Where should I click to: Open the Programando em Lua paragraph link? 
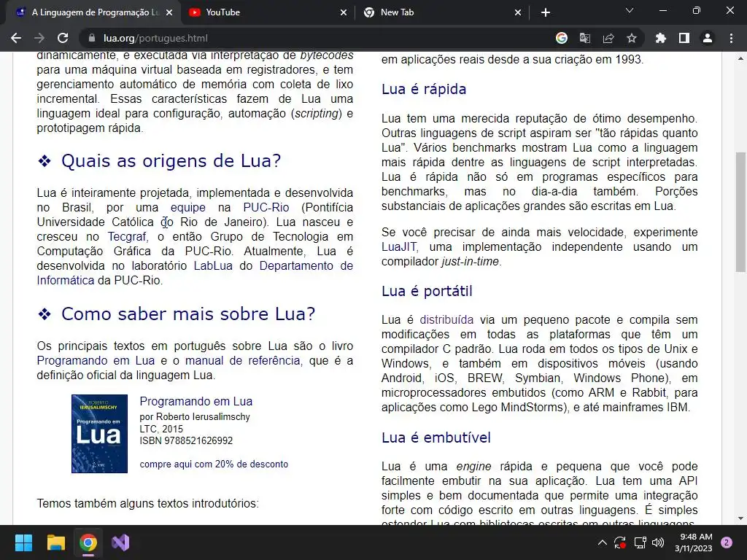tap(96, 360)
